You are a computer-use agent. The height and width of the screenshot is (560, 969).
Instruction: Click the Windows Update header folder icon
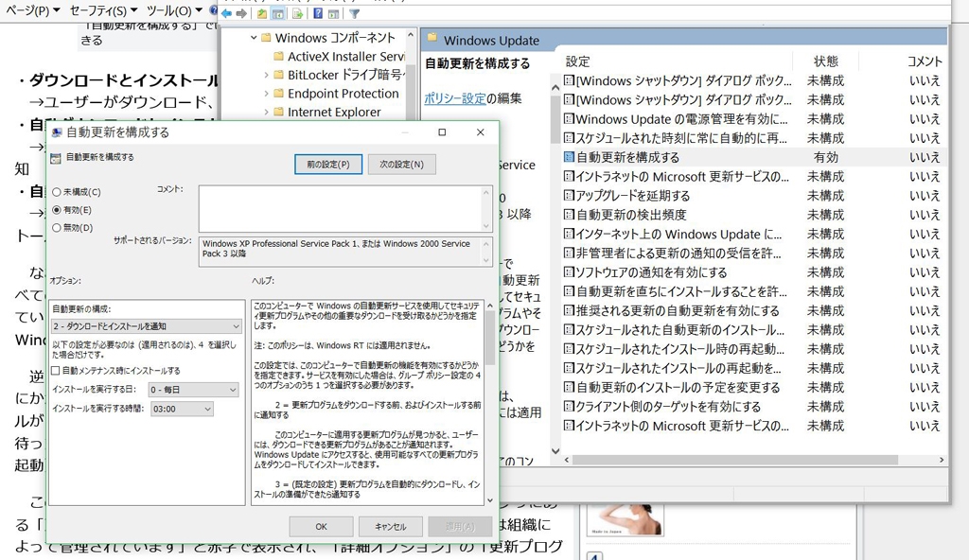click(x=432, y=39)
